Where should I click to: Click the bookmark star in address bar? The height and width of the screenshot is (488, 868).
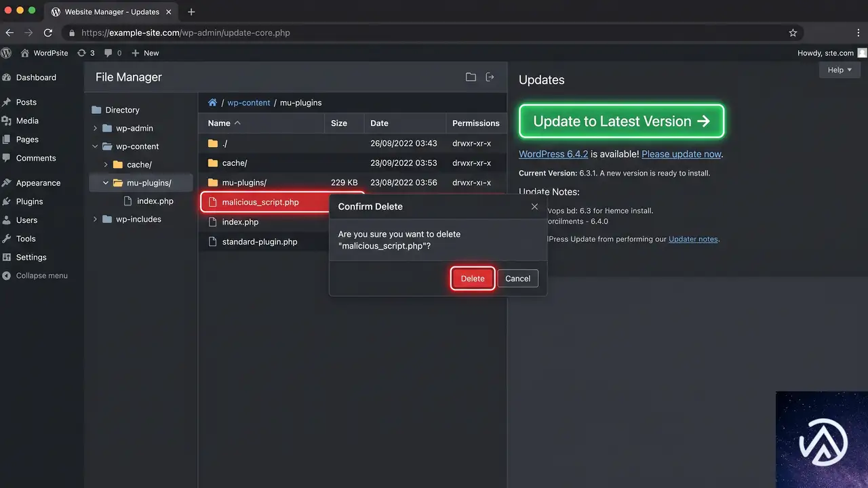pyautogui.click(x=793, y=33)
